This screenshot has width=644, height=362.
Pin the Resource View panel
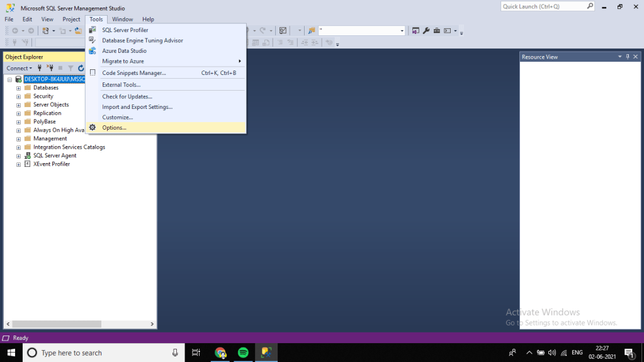tap(628, 57)
